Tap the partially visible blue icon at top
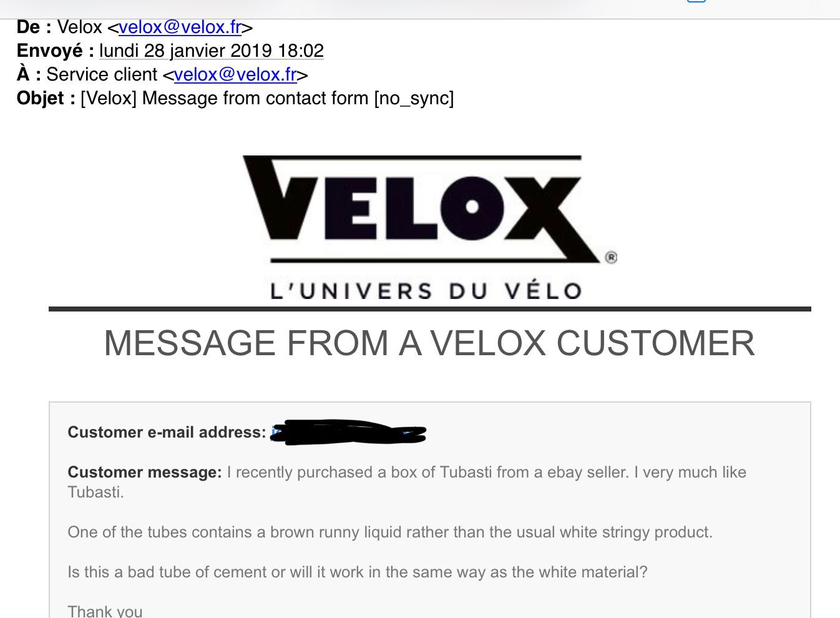The height and width of the screenshot is (618, 840). click(x=696, y=1)
